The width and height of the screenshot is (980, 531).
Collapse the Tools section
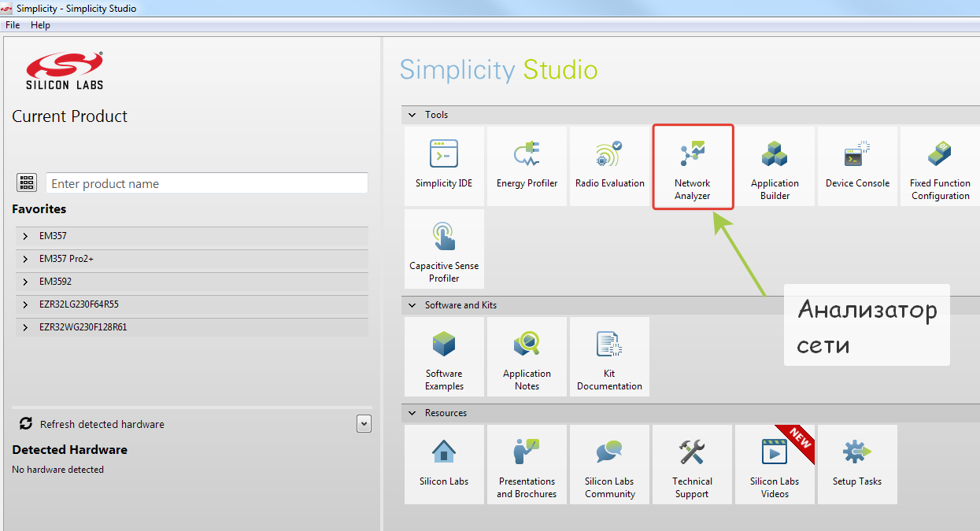point(412,115)
